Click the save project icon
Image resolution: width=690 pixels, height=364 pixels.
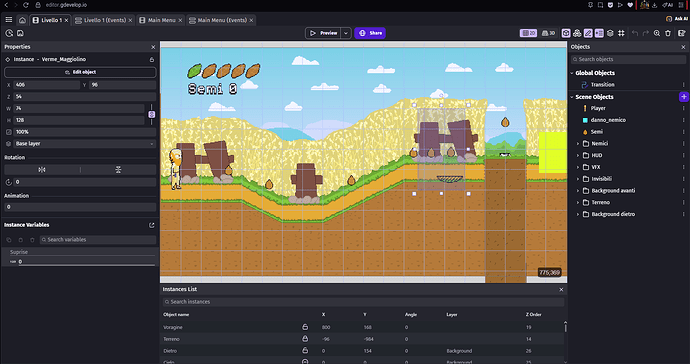[20, 33]
